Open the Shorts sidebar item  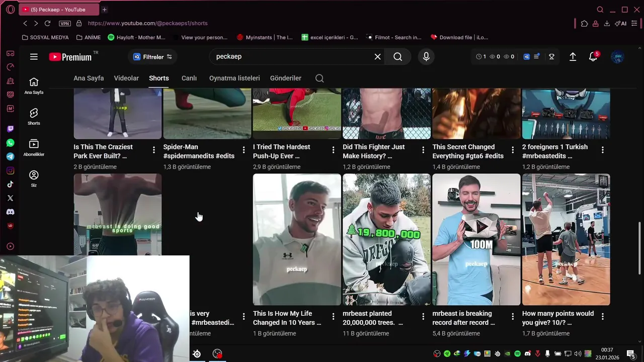(x=34, y=117)
